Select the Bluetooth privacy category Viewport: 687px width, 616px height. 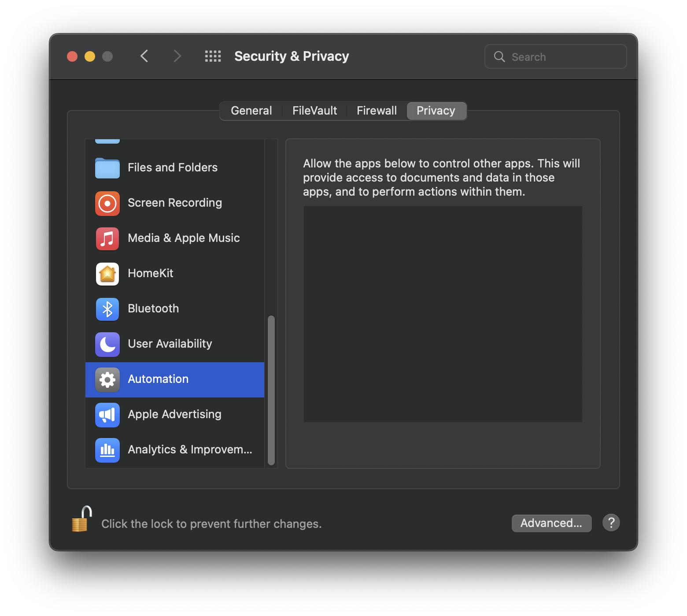153,308
